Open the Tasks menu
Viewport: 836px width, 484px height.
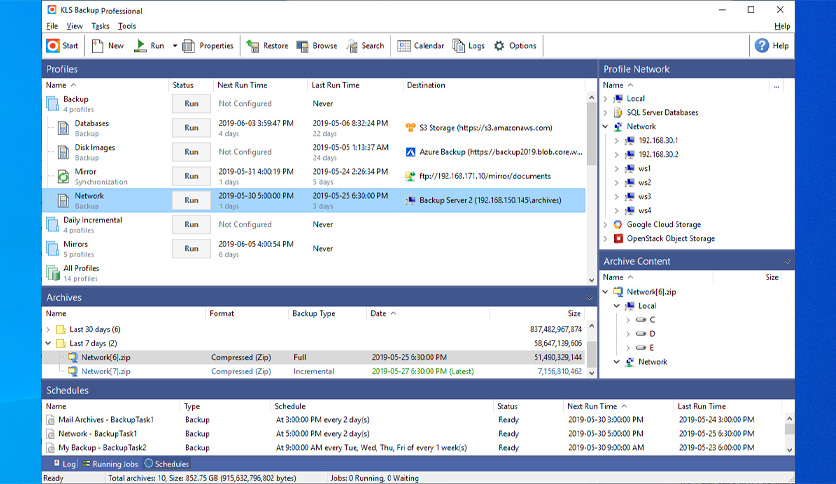coord(100,26)
